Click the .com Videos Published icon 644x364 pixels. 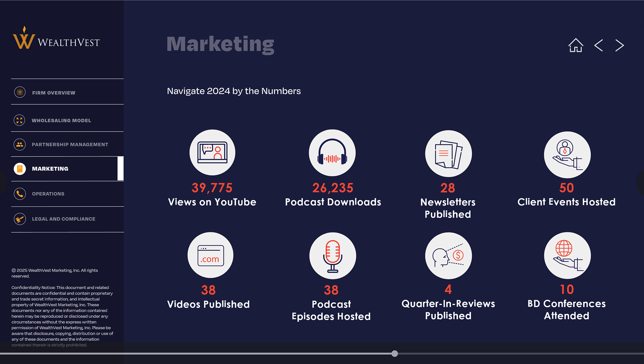tap(210, 255)
